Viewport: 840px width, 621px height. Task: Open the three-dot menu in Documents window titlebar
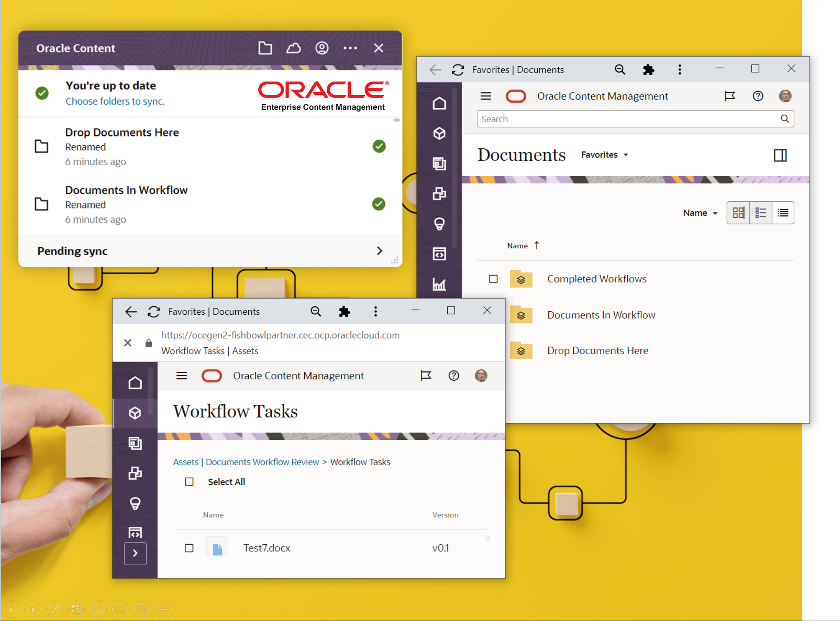tap(680, 70)
